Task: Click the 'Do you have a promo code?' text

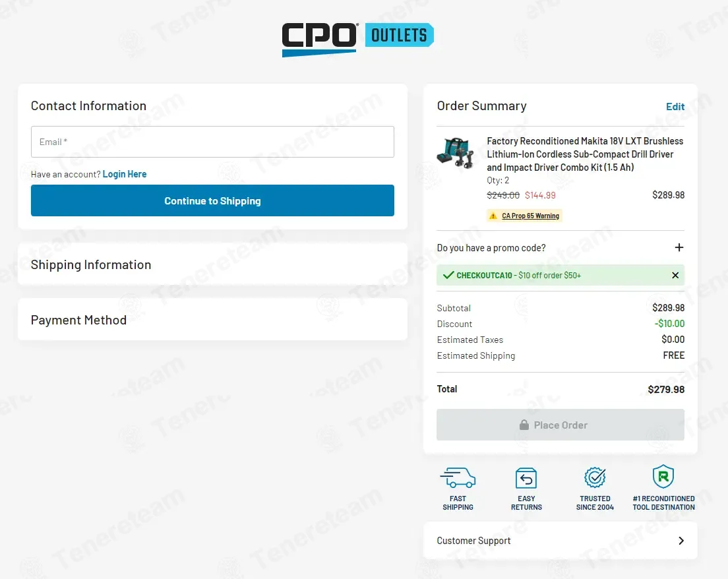Action: 491,248
